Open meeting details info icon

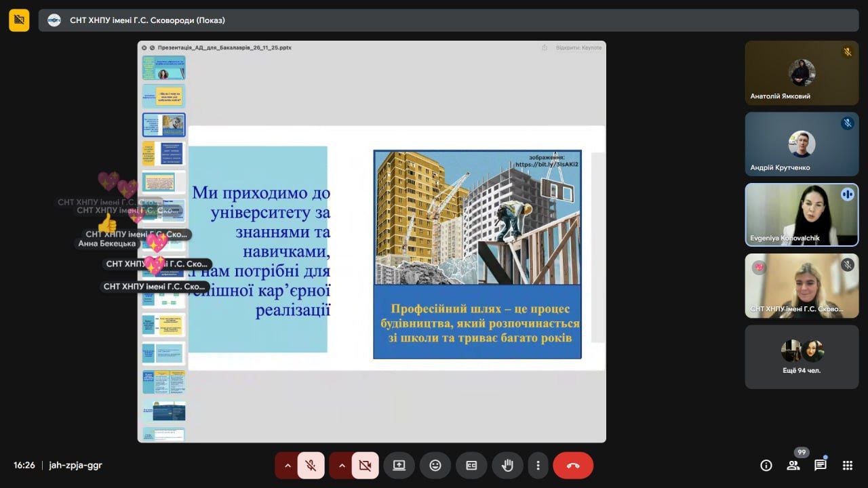tap(766, 465)
